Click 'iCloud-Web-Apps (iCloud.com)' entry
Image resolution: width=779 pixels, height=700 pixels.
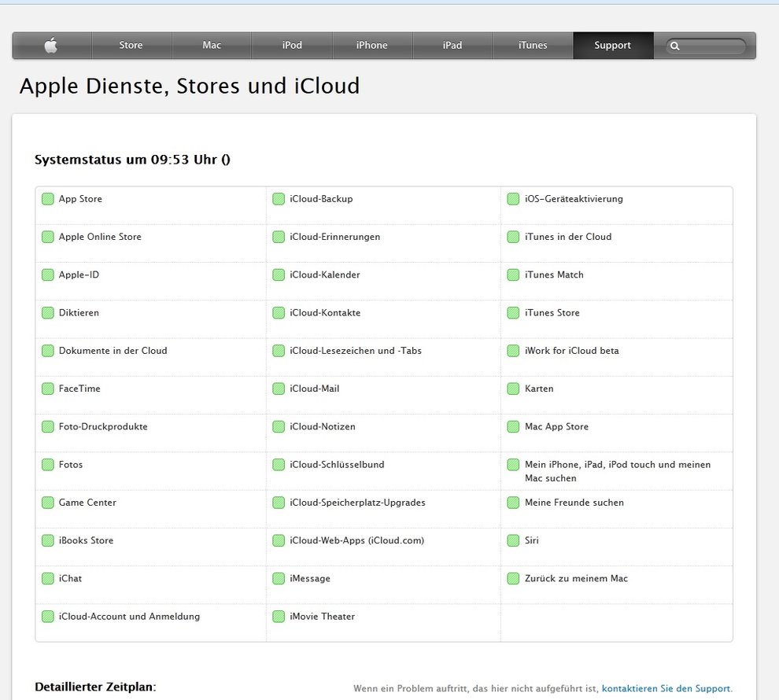(x=357, y=540)
